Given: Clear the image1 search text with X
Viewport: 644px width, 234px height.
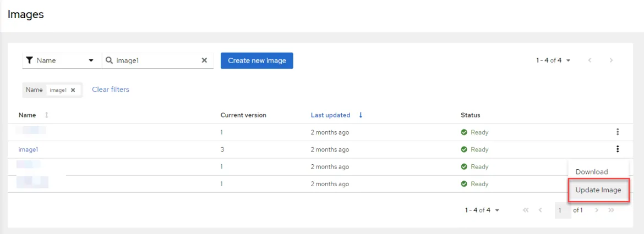Looking at the screenshot, I should point(204,60).
